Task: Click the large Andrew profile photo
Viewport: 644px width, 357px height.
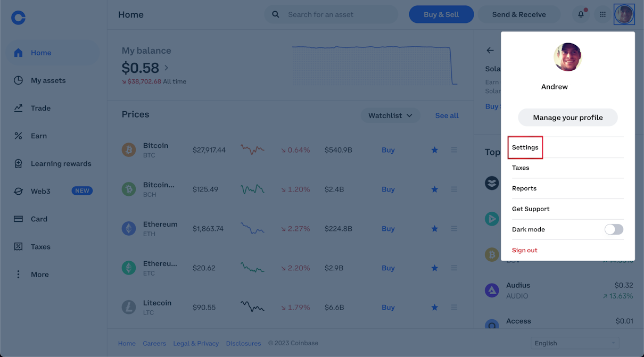Action: (x=567, y=57)
